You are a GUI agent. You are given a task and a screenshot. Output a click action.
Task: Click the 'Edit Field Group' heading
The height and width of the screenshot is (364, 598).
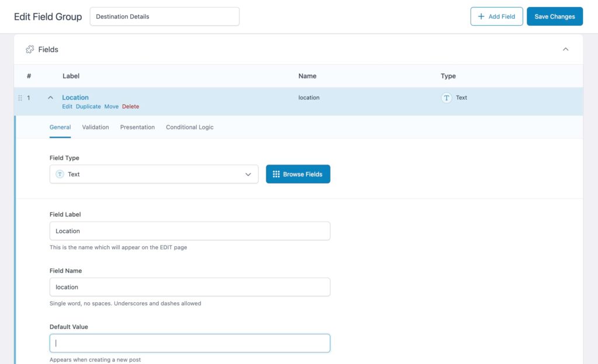point(48,17)
